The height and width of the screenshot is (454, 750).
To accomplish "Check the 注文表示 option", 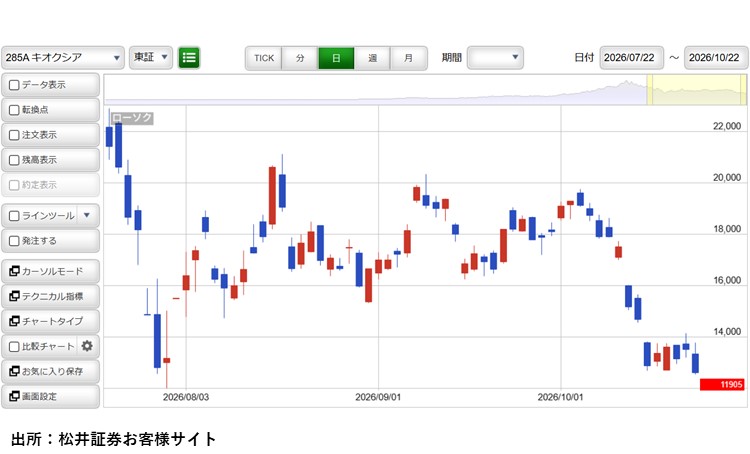I will click(14, 135).
